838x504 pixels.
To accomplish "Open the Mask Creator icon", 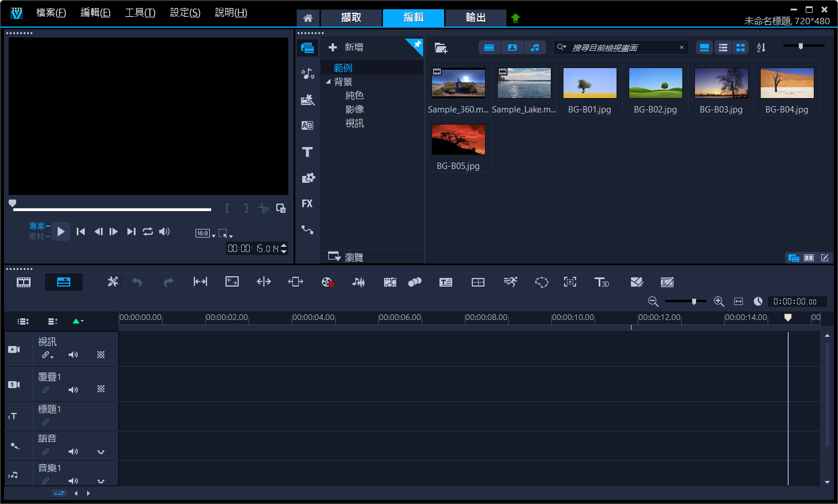I will click(x=542, y=282).
